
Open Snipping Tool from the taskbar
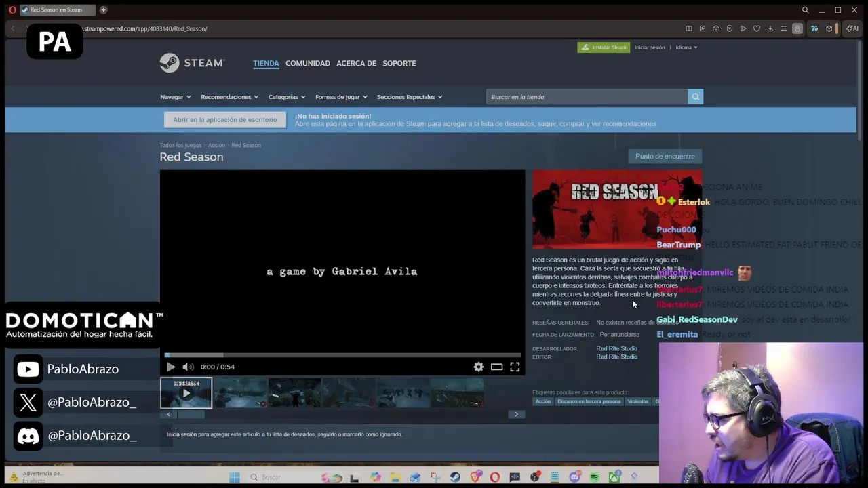click(x=435, y=477)
